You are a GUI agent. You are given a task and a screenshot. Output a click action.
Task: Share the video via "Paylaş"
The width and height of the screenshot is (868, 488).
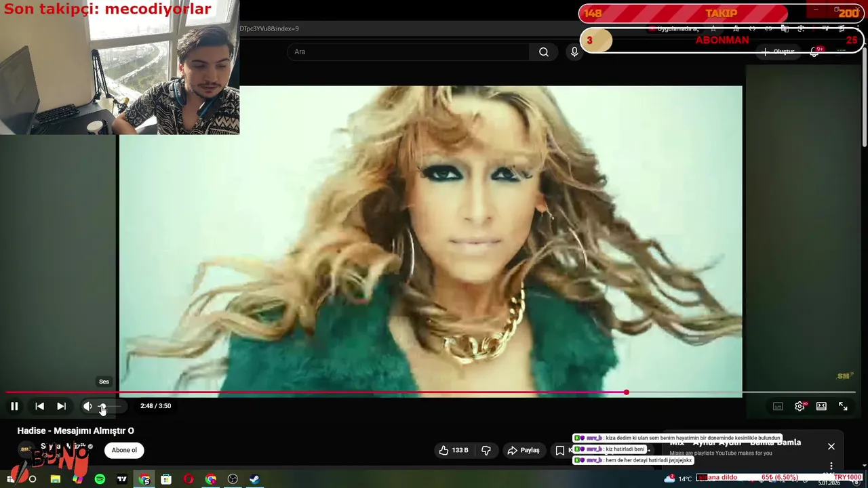coord(524,450)
